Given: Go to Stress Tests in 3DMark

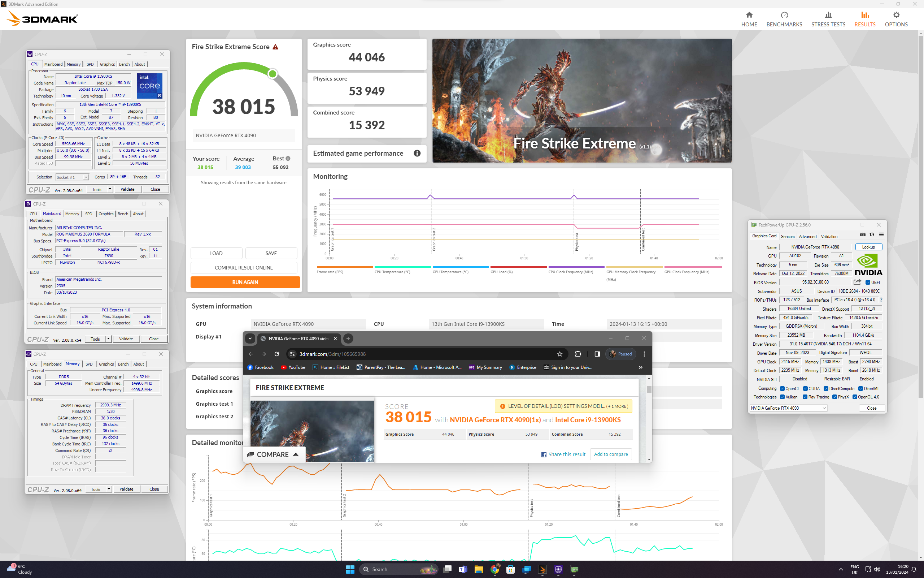Looking at the screenshot, I should pyautogui.click(x=828, y=19).
